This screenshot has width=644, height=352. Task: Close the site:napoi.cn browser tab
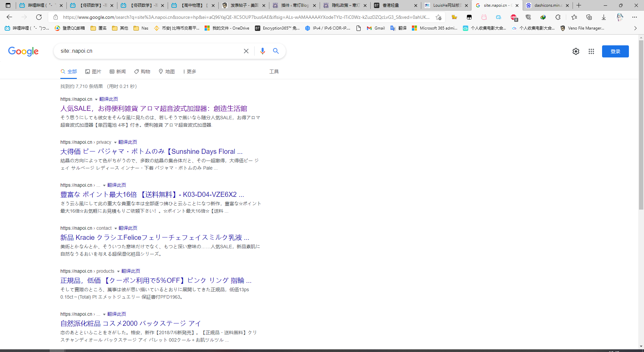[x=517, y=5]
